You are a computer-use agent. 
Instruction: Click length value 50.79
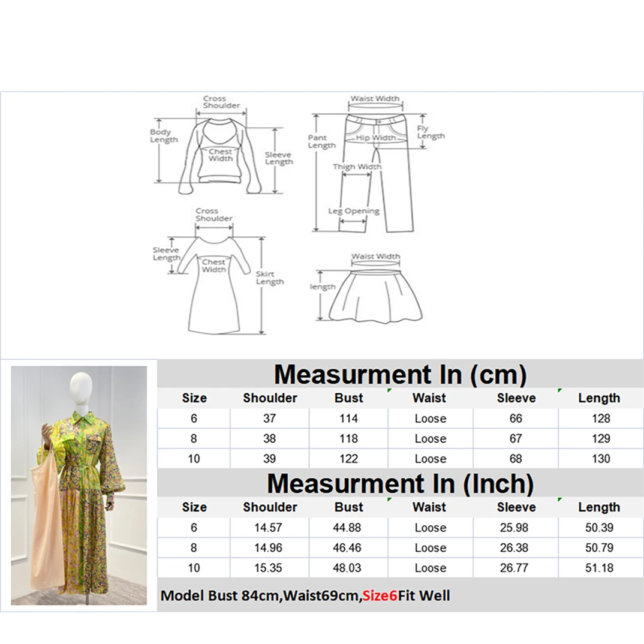tap(599, 548)
